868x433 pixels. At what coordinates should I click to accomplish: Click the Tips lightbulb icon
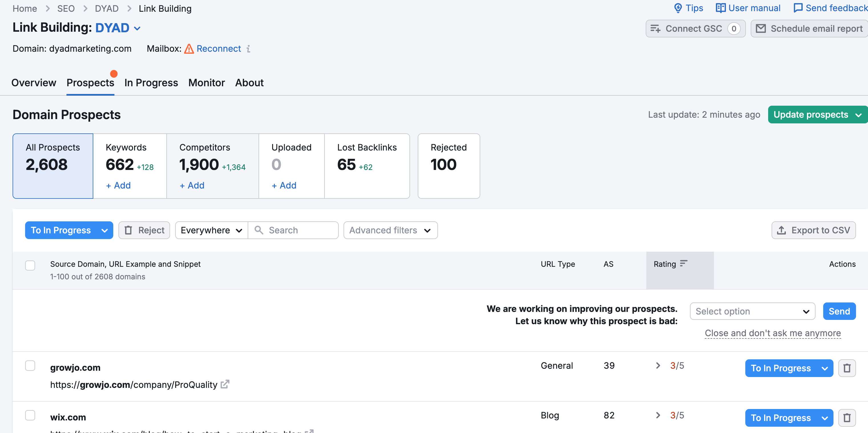pyautogui.click(x=678, y=8)
